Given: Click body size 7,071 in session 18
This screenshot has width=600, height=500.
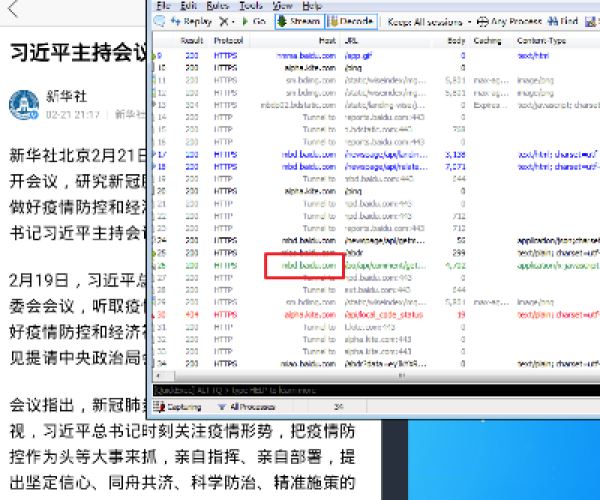Looking at the screenshot, I should (455, 167).
